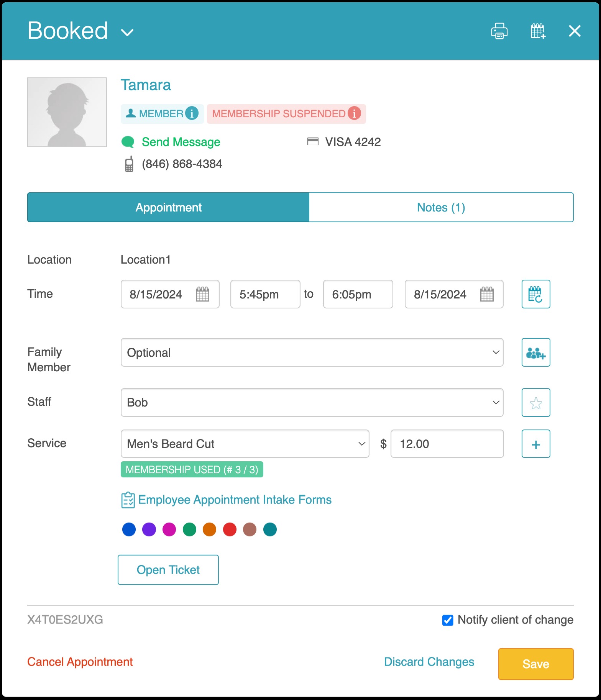601x700 pixels.
Task: Switch to the Appointment tab
Action: coord(168,207)
